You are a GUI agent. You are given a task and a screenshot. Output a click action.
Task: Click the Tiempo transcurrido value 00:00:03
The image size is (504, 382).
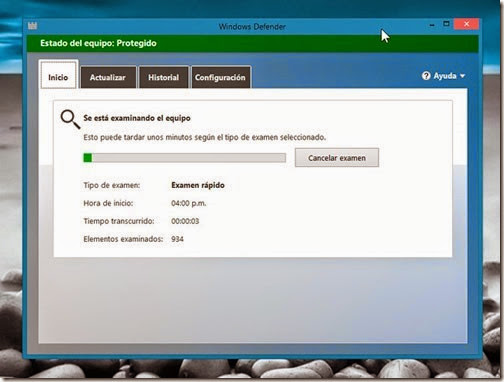[x=185, y=221]
